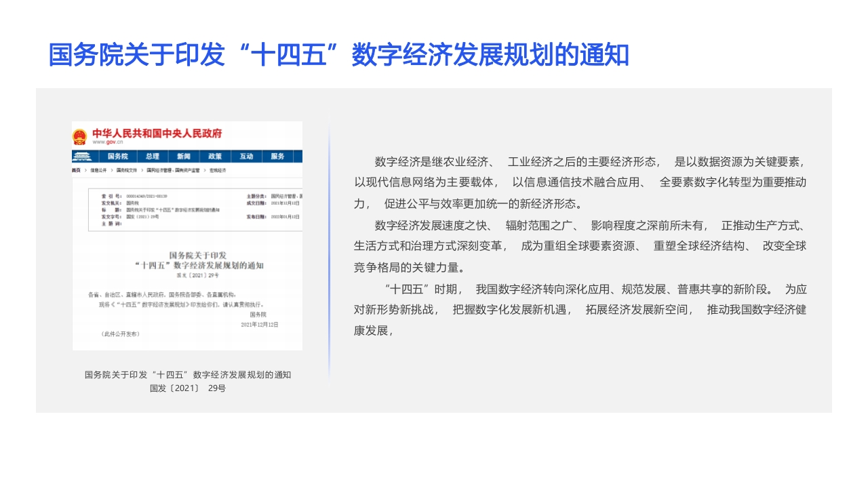Click the embedded gov.cn document screenshot
Screen dimensions: 868x488
[187, 236]
